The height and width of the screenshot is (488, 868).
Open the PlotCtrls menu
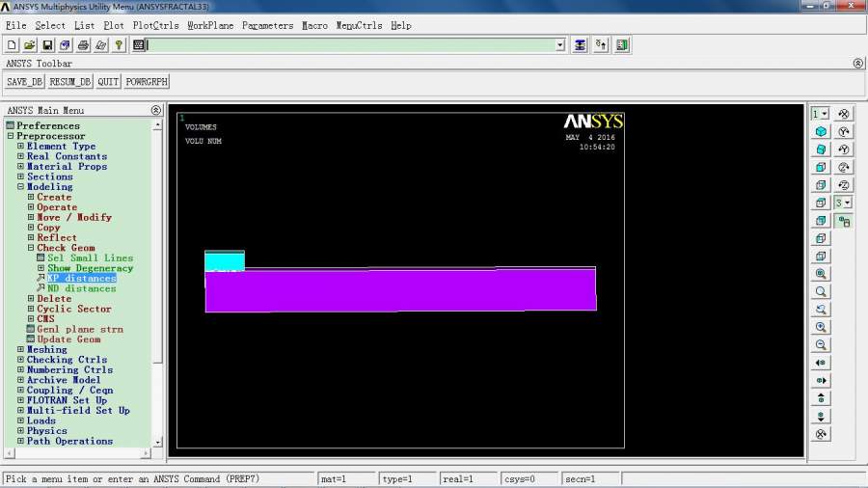(155, 25)
